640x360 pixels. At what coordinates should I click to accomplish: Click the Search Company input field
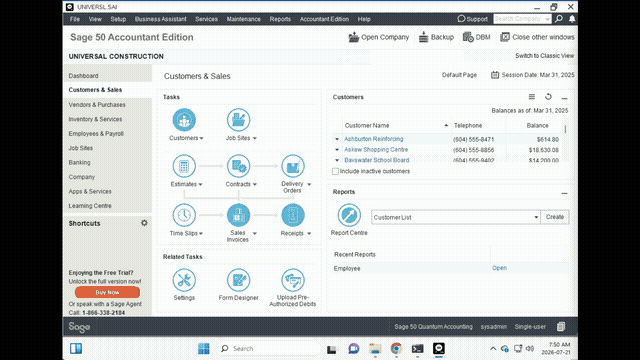point(519,19)
